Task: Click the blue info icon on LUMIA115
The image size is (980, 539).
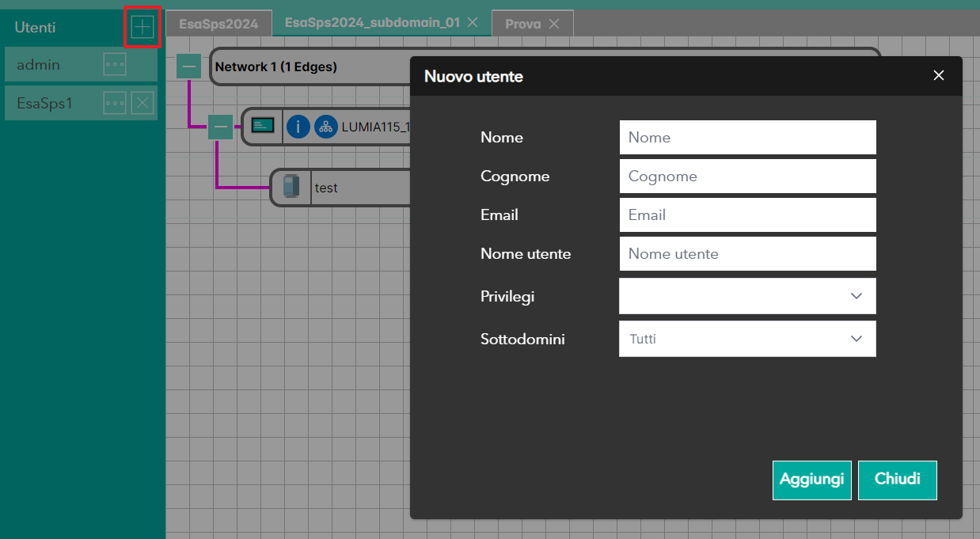Action: (x=298, y=127)
